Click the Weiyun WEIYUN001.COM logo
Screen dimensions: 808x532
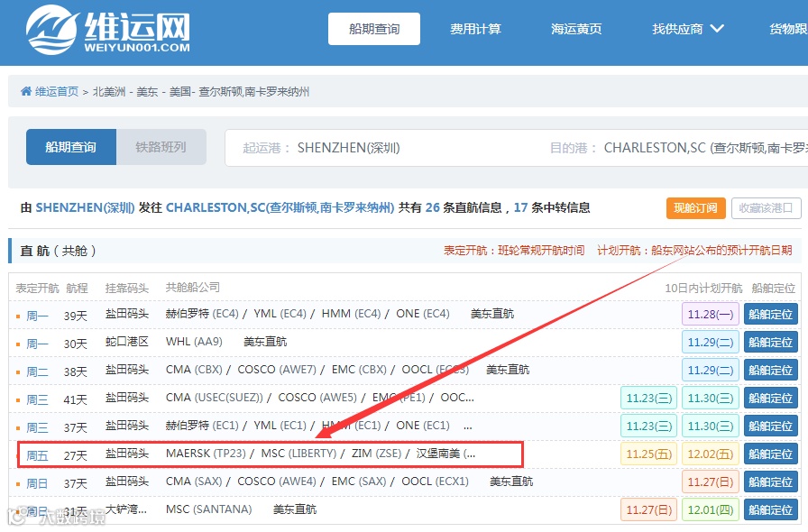coord(108,30)
